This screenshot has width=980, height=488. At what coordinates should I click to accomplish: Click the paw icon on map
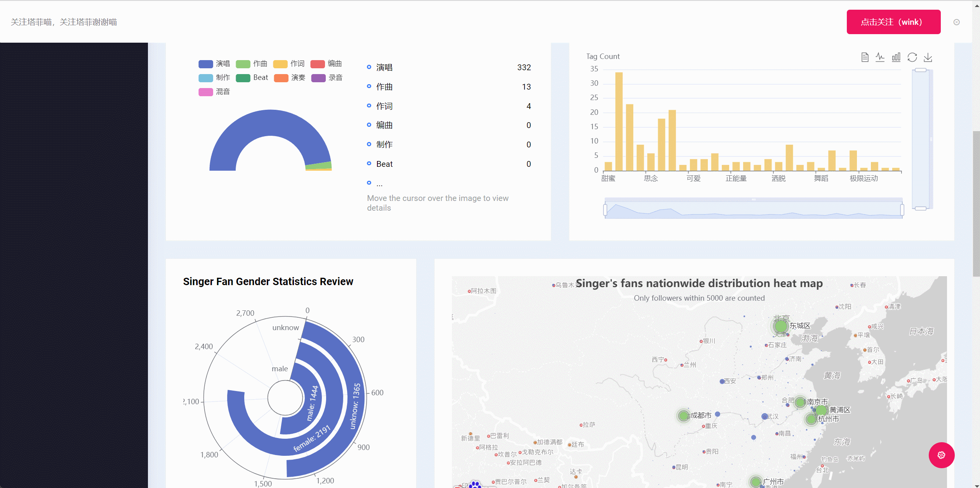coord(475,484)
